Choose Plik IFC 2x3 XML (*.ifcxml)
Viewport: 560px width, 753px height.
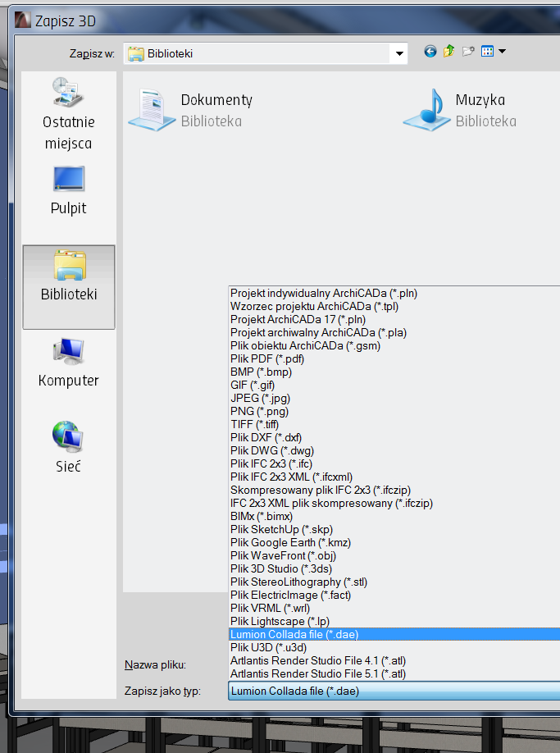pos(394,477)
